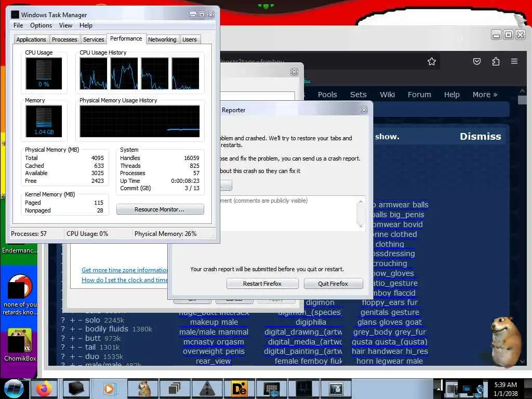The image size is (532, 399).
Task: Open the on-screen keyboard taskbar icon
Action: [271, 389]
